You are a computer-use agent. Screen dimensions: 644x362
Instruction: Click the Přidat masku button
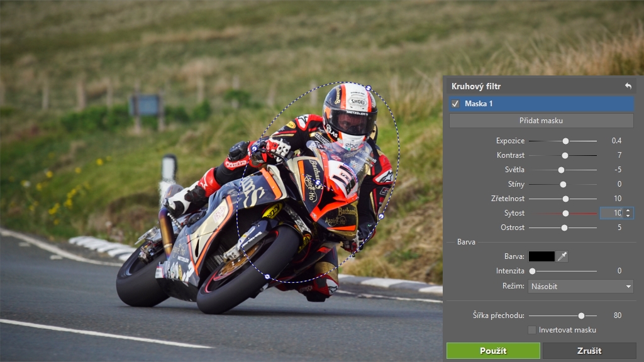click(541, 121)
